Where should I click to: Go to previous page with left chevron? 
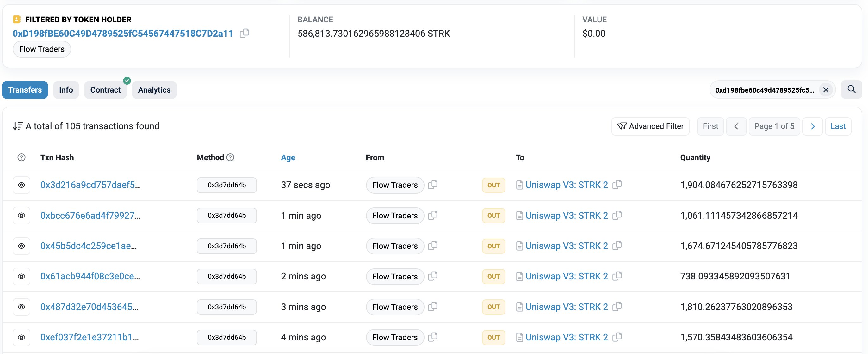click(x=736, y=126)
